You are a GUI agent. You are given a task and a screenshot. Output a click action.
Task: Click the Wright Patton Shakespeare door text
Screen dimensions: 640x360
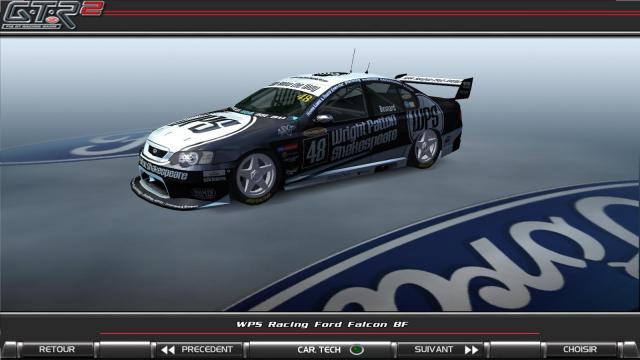pyautogui.click(x=364, y=137)
